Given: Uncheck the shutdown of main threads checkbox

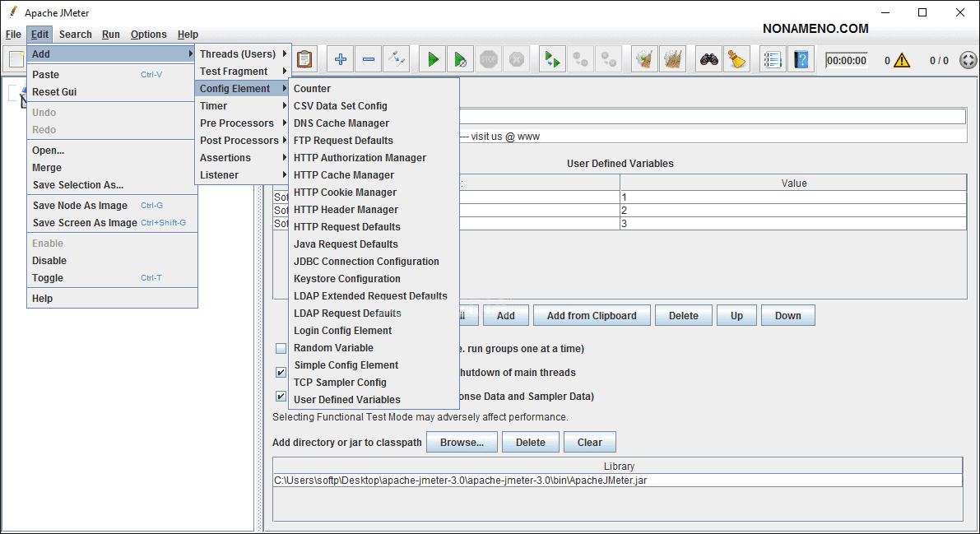Looking at the screenshot, I should tap(281, 373).
